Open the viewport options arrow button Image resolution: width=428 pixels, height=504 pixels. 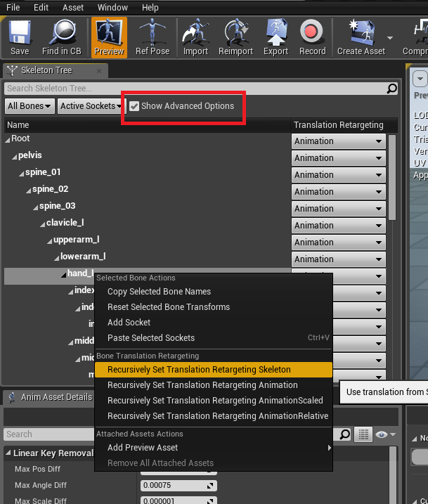[420, 79]
